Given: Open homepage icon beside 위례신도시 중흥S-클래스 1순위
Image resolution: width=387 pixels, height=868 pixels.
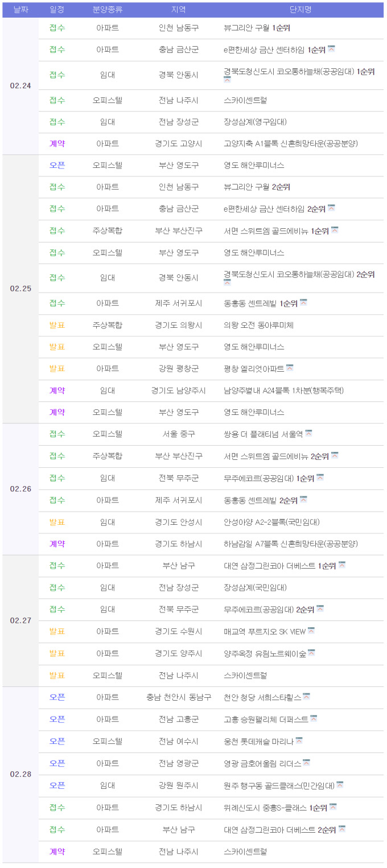Looking at the screenshot, I should click(x=333, y=807).
